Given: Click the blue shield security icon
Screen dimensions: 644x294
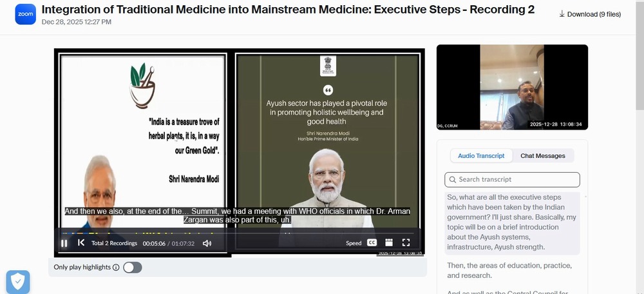Looking at the screenshot, I should 17,282.
